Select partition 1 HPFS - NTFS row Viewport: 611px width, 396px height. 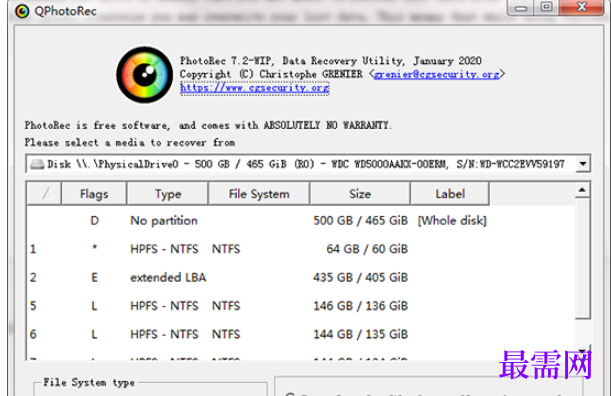click(x=300, y=249)
